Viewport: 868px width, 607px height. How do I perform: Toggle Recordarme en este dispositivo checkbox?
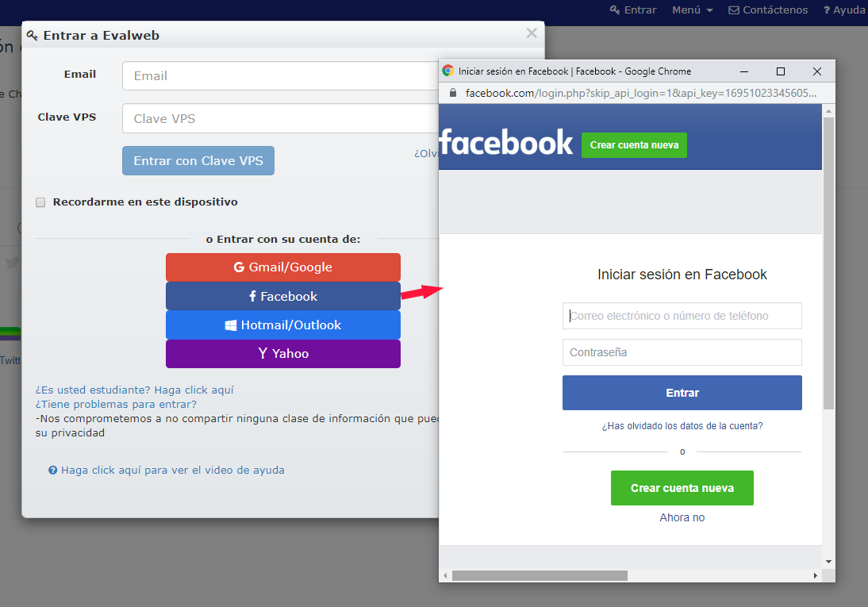click(40, 202)
